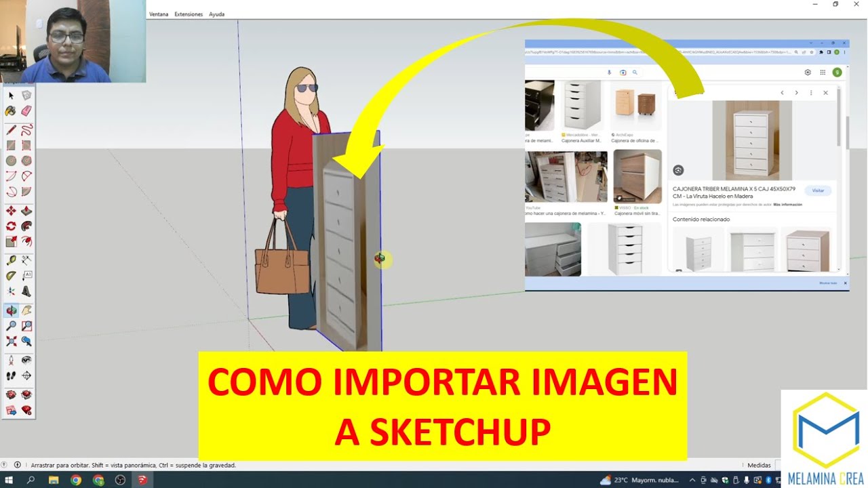Open the Windows Start menu

click(x=9, y=480)
